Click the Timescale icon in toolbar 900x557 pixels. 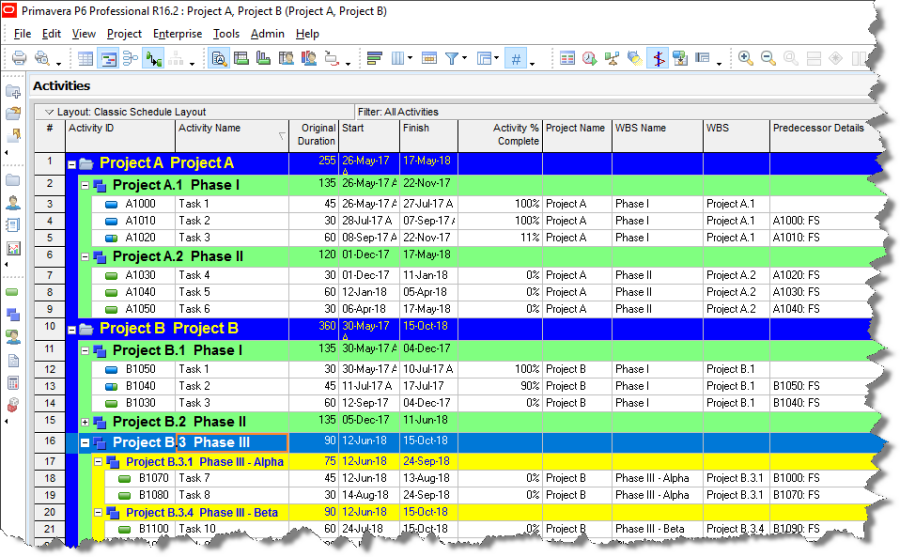click(429, 58)
